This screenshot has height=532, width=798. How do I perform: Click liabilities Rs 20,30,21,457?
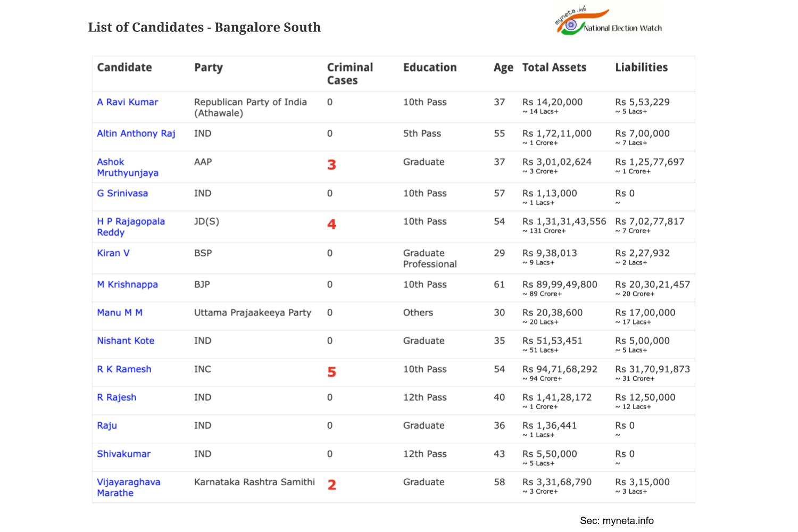(x=653, y=285)
